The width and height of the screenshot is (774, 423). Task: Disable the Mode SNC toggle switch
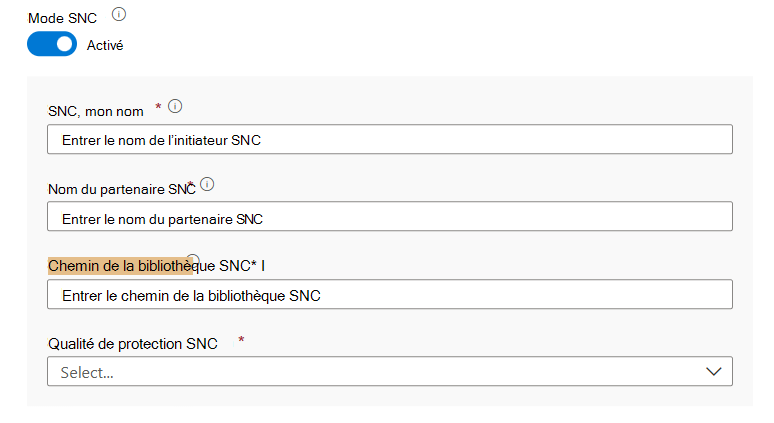[x=52, y=44]
